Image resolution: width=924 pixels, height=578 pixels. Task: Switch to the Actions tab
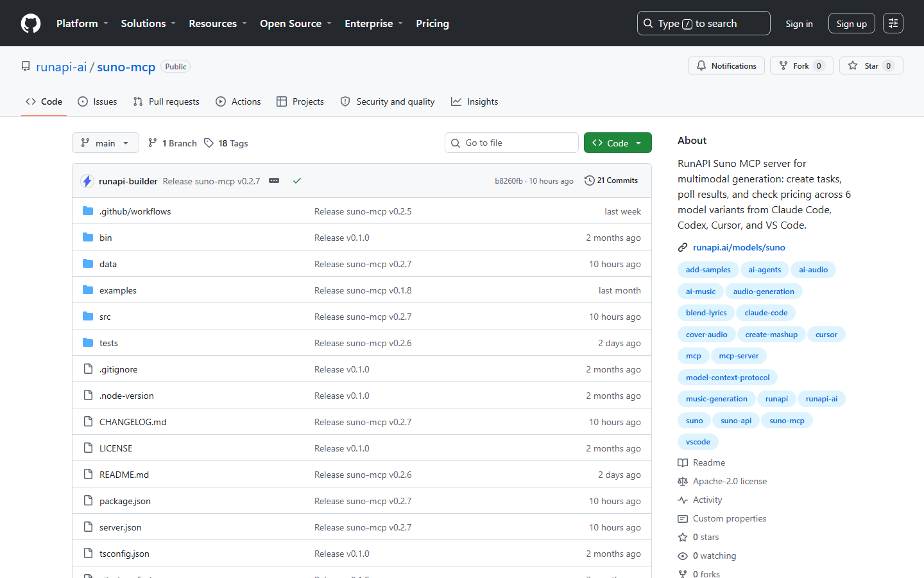click(x=238, y=101)
